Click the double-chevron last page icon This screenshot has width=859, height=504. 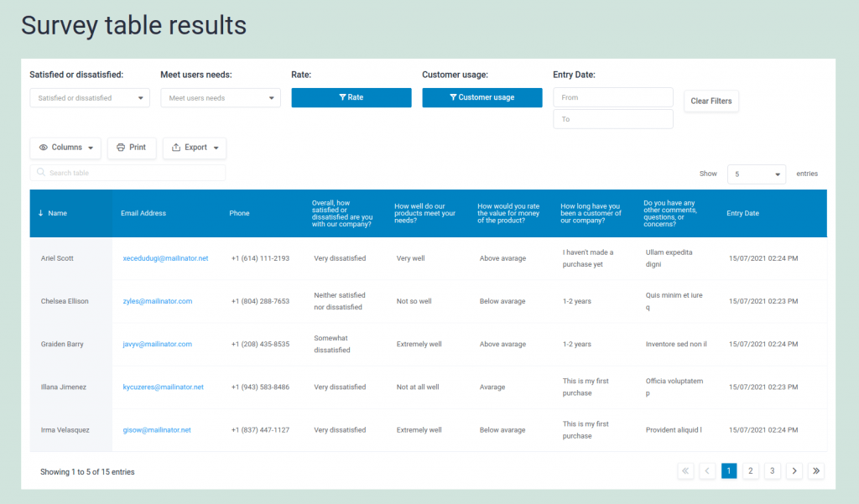[x=815, y=470]
